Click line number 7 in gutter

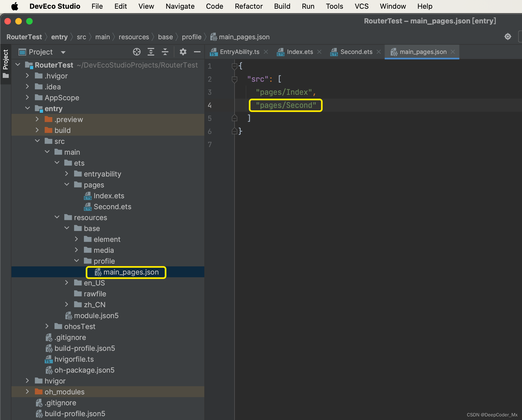pos(210,144)
